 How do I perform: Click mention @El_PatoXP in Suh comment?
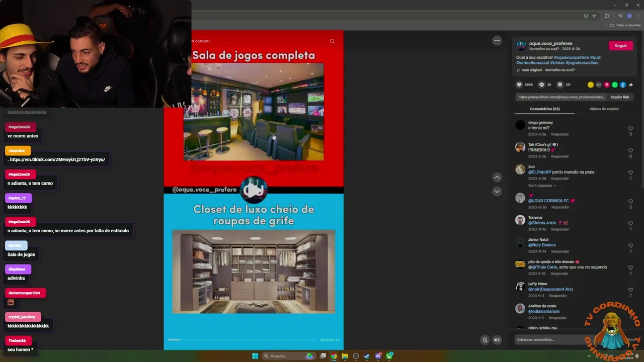click(540, 172)
